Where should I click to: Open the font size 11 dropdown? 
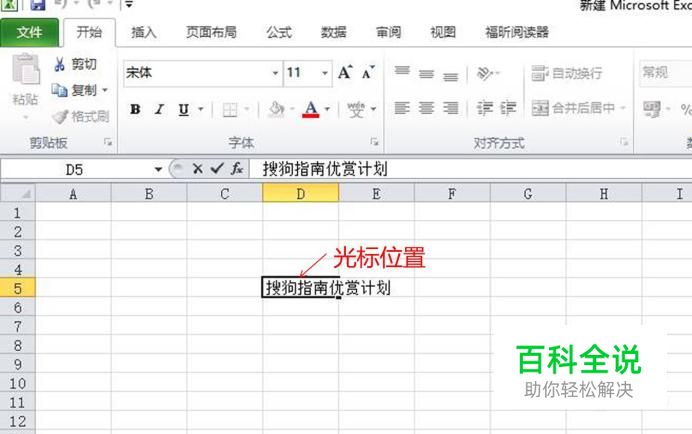tap(325, 73)
